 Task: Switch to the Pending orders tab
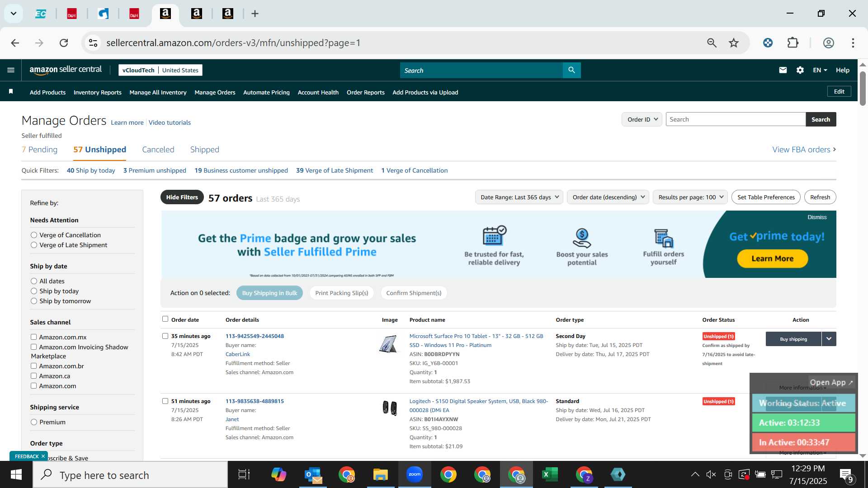tap(39, 150)
